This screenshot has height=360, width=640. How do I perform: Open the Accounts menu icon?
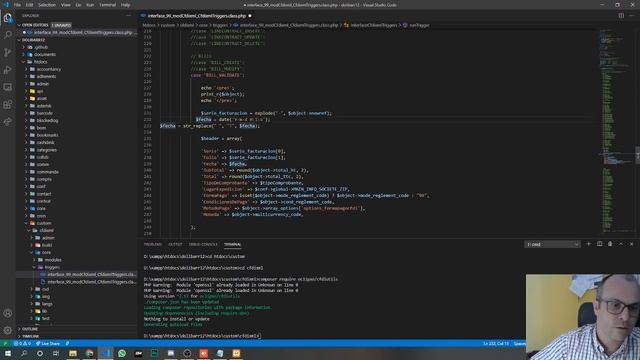pos(8,313)
